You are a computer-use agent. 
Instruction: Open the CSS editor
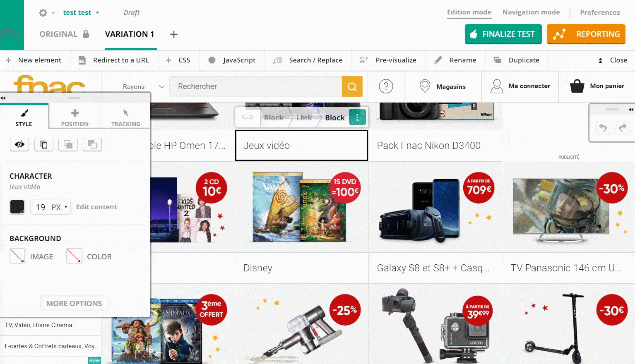pyautogui.click(x=178, y=60)
